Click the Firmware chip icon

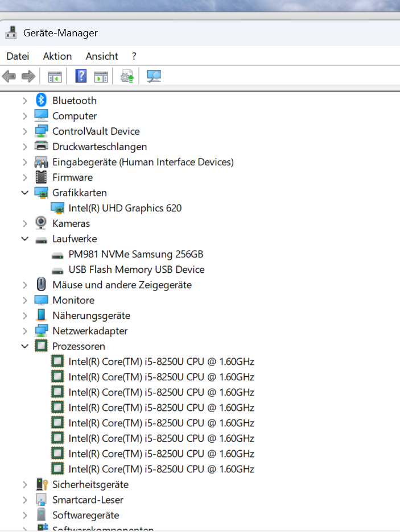pyautogui.click(x=41, y=177)
